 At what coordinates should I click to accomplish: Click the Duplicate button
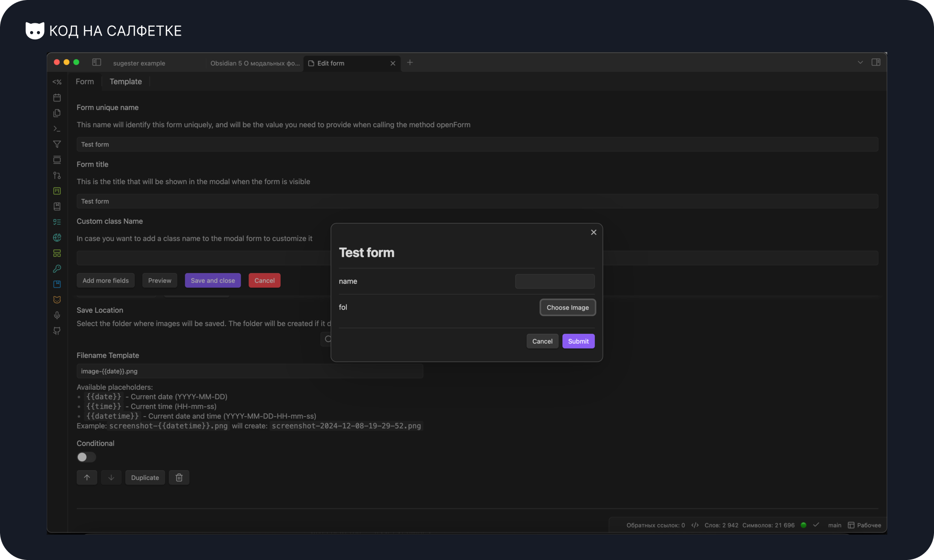(145, 477)
